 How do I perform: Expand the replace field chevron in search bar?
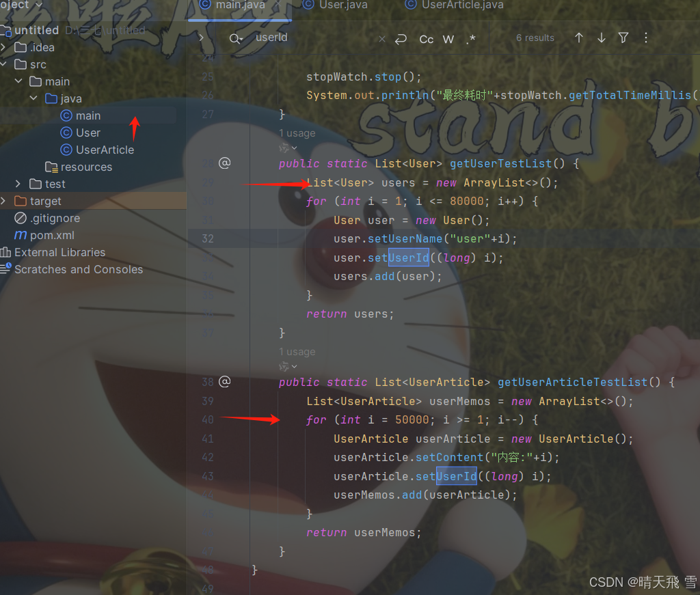point(201,38)
